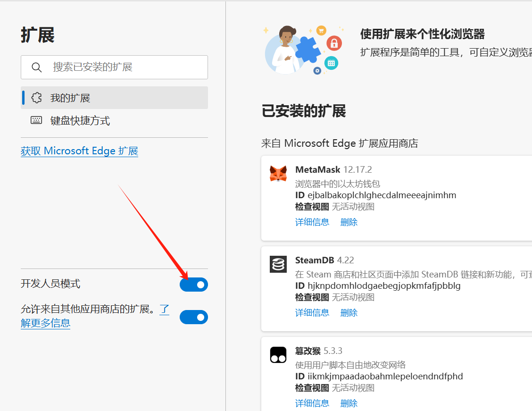Click 了解更多信息 link

tap(46, 323)
